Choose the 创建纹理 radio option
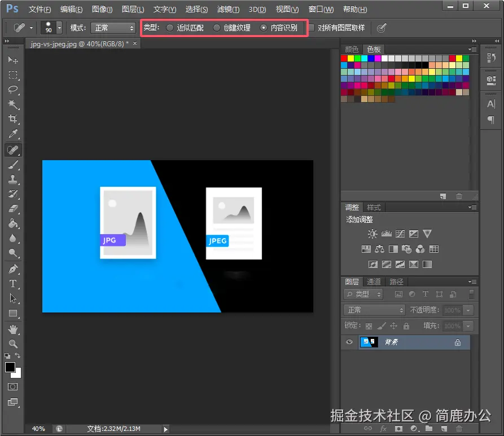The height and width of the screenshot is (436, 504). (216, 28)
